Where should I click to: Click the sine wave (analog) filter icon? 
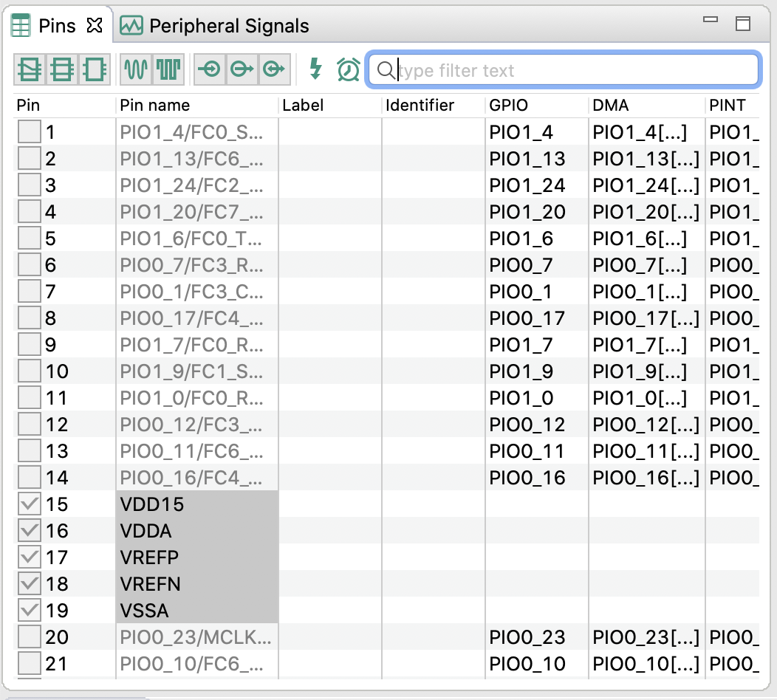coord(135,69)
